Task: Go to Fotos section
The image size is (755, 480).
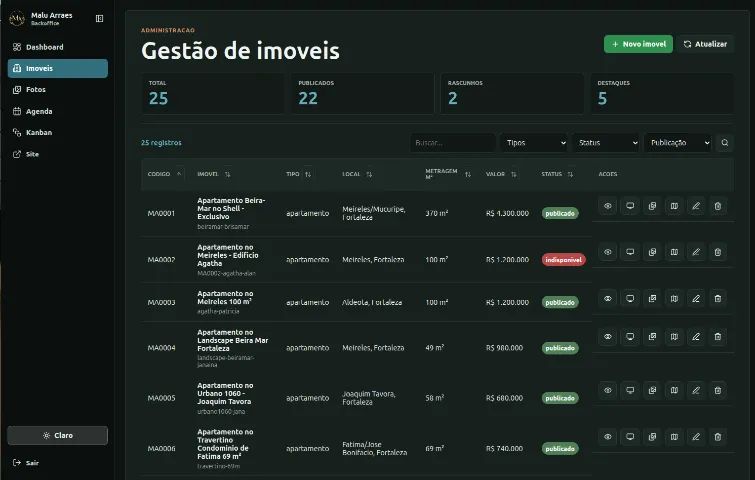Action: (58, 90)
